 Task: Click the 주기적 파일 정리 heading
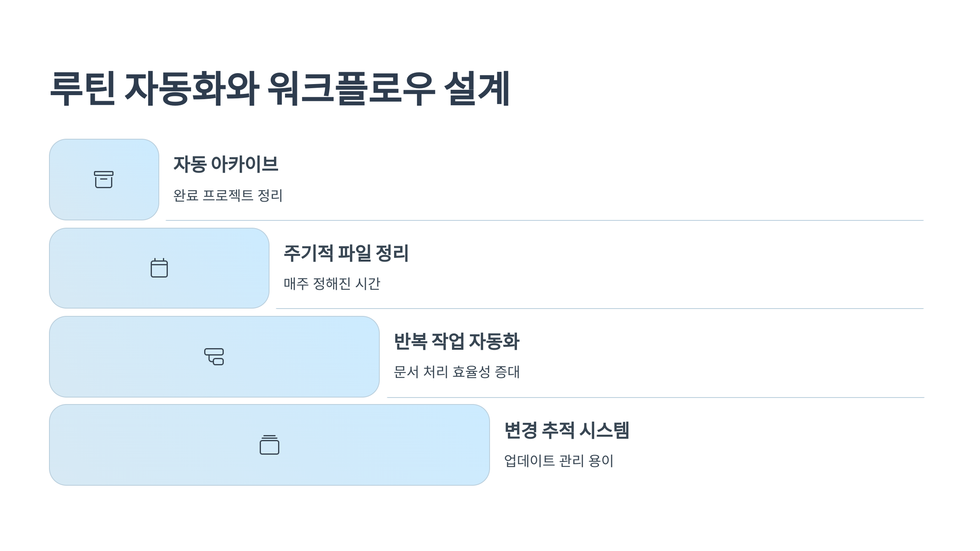[346, 253]
